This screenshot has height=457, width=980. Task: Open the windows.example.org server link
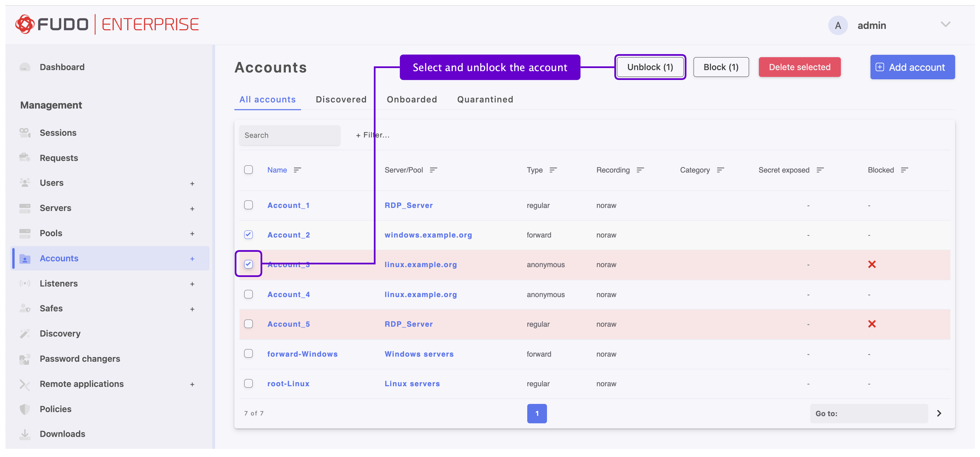pyautogui.click(x=428, y=235)
